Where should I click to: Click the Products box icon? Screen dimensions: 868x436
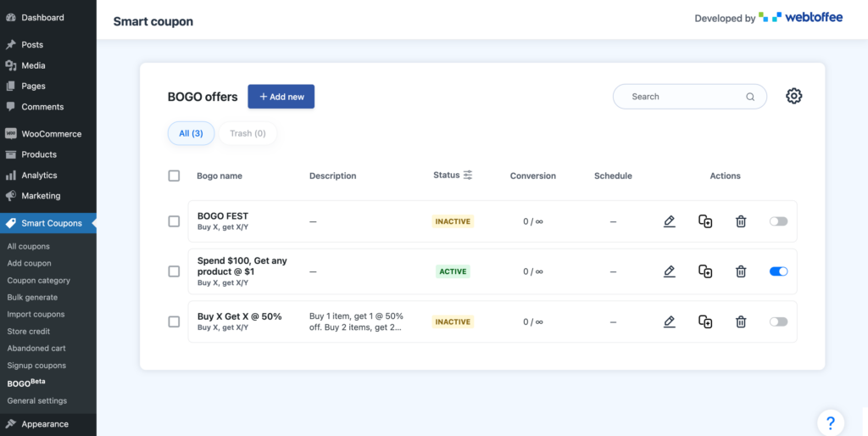(x=10, y=154)
